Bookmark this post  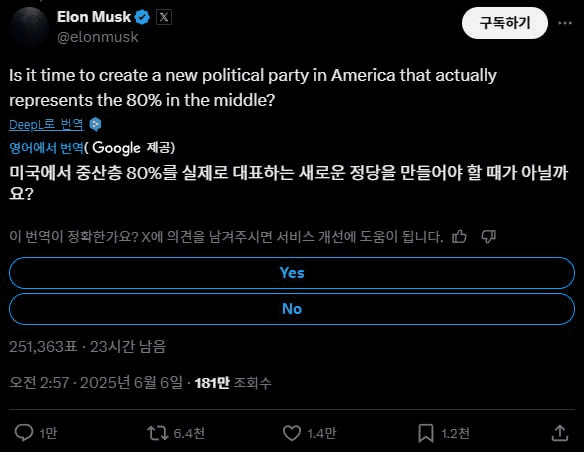coord(426,433)
